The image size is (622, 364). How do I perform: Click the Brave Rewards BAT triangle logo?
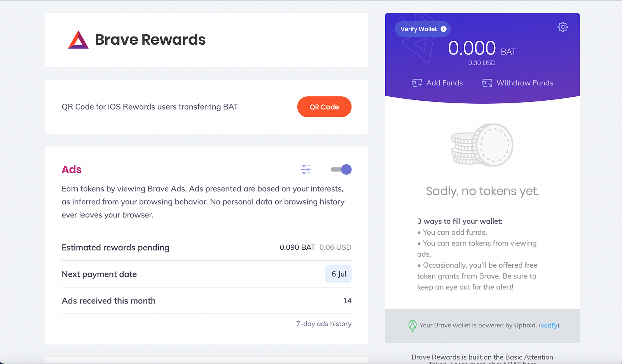79,40
